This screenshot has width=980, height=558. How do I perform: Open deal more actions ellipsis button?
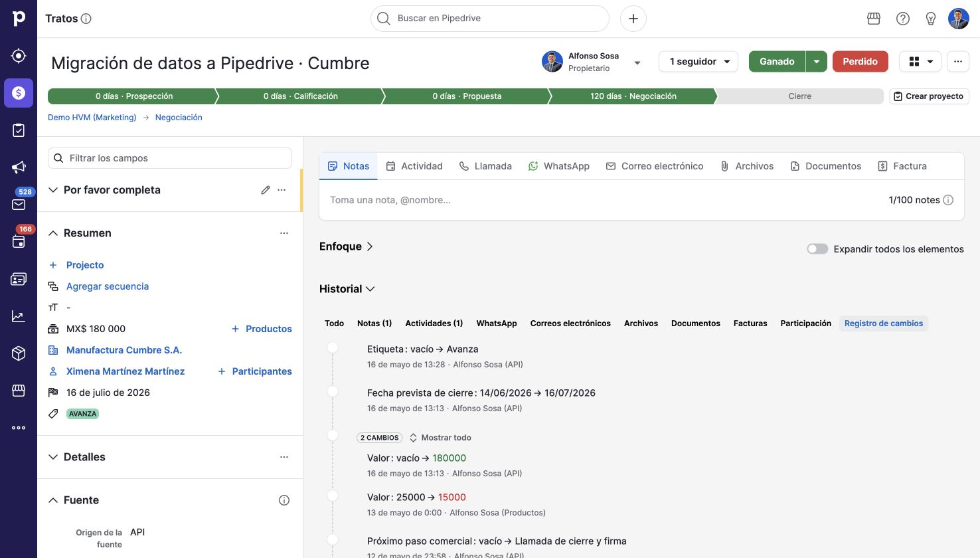pyautogui.click(x=958, y=61)
